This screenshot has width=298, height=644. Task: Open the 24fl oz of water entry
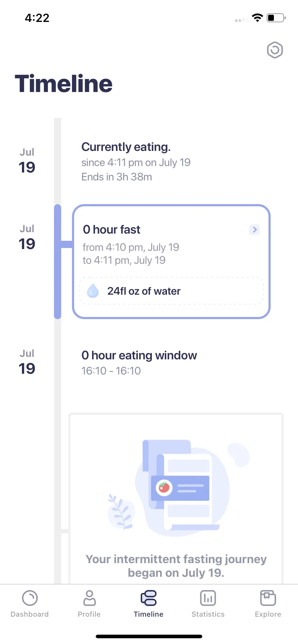(171, 291)
